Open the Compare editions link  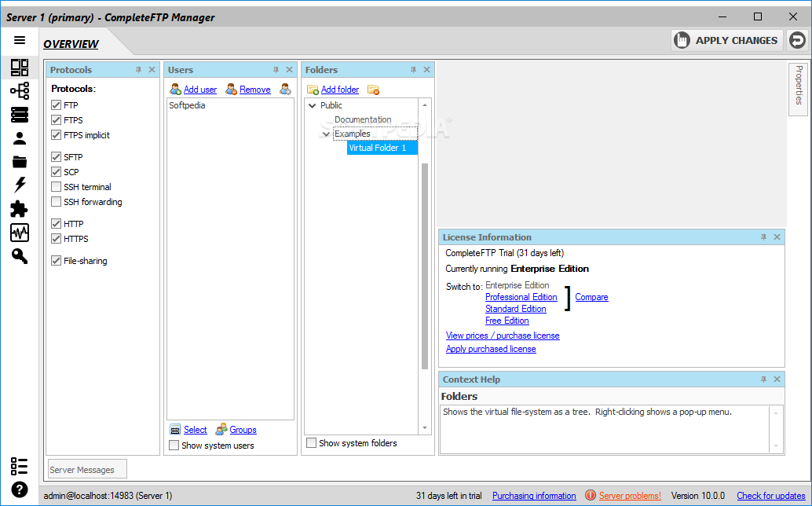[591, 297]
